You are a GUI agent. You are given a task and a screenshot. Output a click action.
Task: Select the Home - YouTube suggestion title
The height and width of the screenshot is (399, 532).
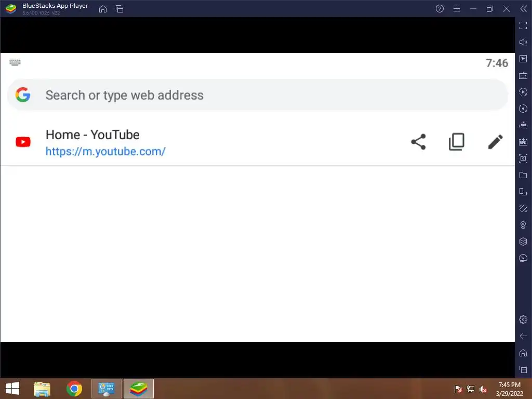[x=92, y=135]
